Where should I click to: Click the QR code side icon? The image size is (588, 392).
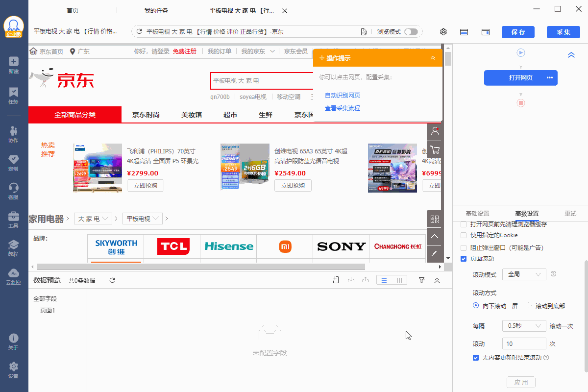[435, 219]
